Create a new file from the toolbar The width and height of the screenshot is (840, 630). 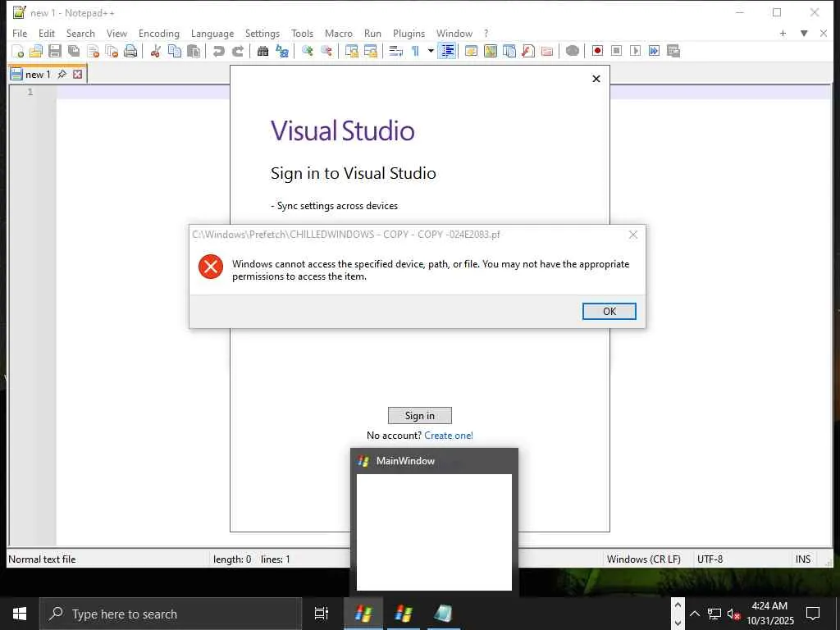tap(18, 52)
